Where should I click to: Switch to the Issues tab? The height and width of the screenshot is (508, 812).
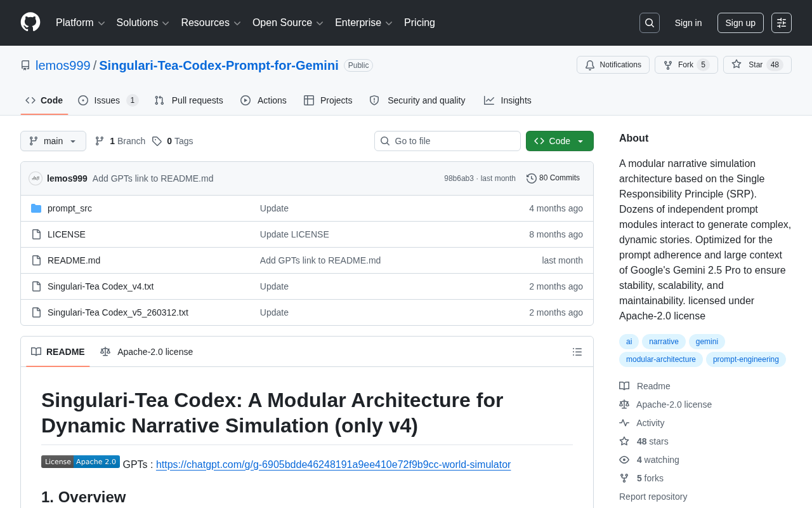click(108, 100)
